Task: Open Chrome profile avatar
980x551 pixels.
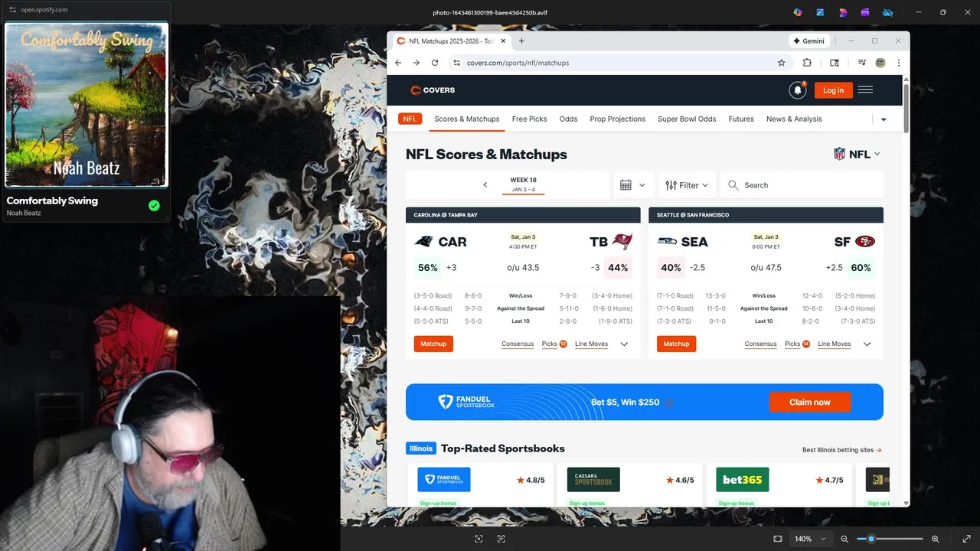Action: coord(880,63)
